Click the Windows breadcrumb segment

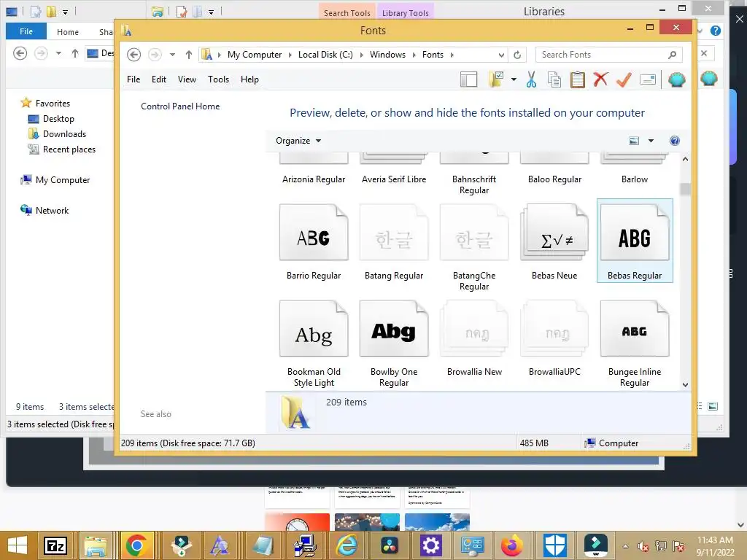coord(387,55)
